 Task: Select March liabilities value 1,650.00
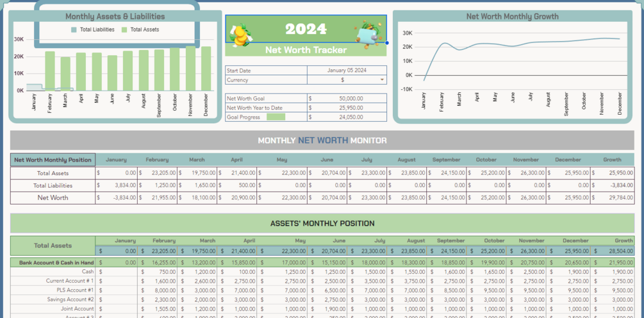coord(197,185)
